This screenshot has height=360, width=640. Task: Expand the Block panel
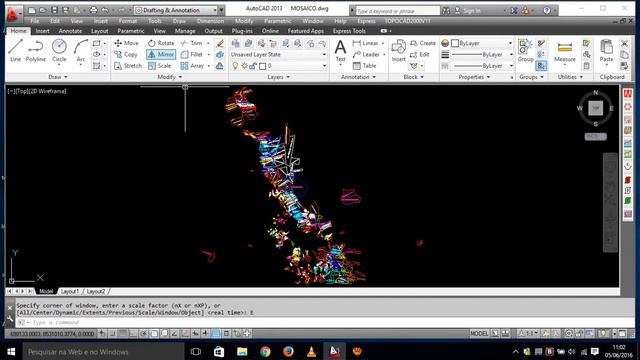click(x=413, y=77)
